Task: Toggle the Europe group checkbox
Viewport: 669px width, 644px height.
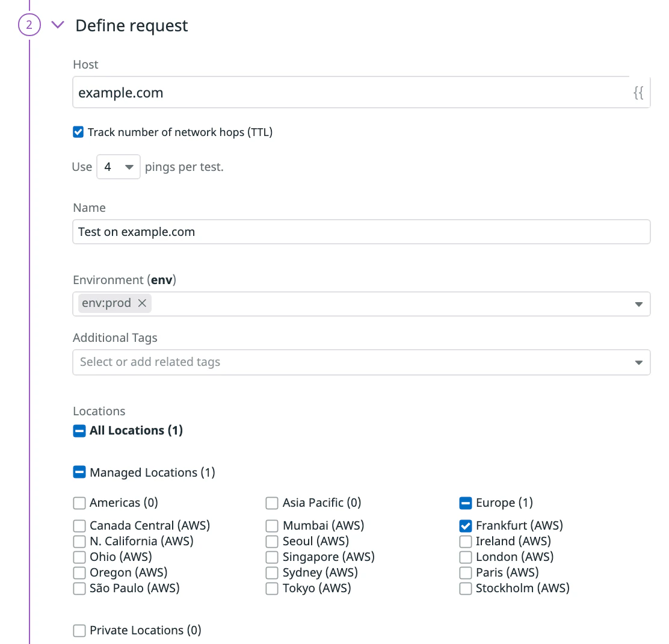Action: [466, 503]
